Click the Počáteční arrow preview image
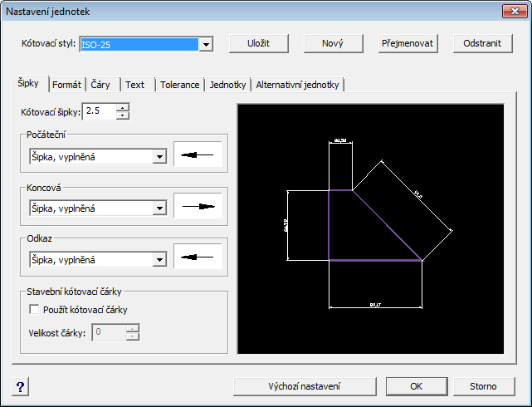 [198, 154]
